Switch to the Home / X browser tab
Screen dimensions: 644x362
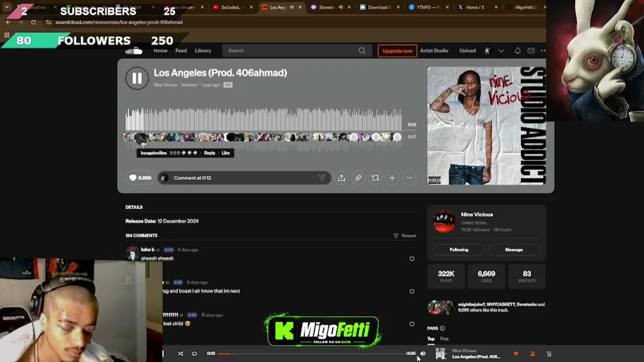click(x=478, y=8)
